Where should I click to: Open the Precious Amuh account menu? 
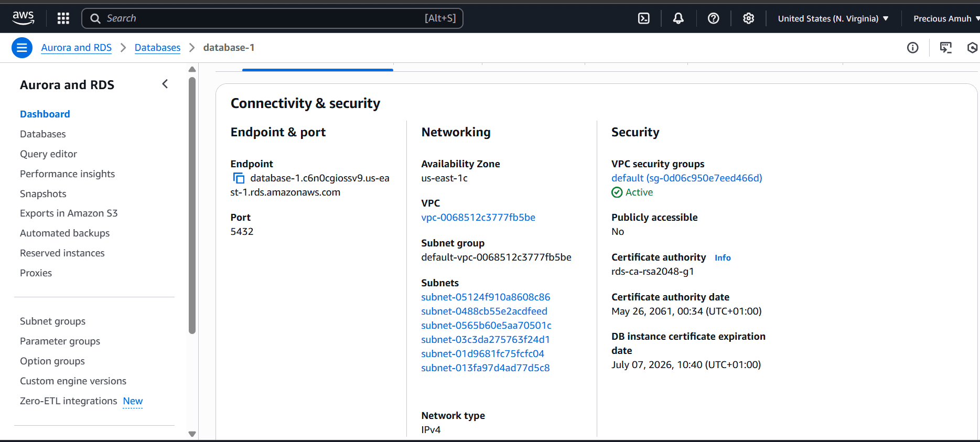click(946, 18)
